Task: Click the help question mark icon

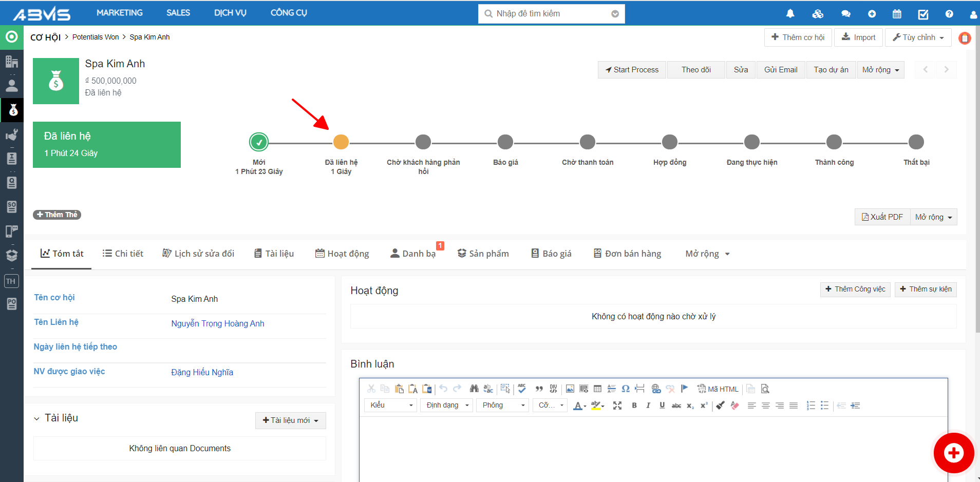Action: (949, 14)
